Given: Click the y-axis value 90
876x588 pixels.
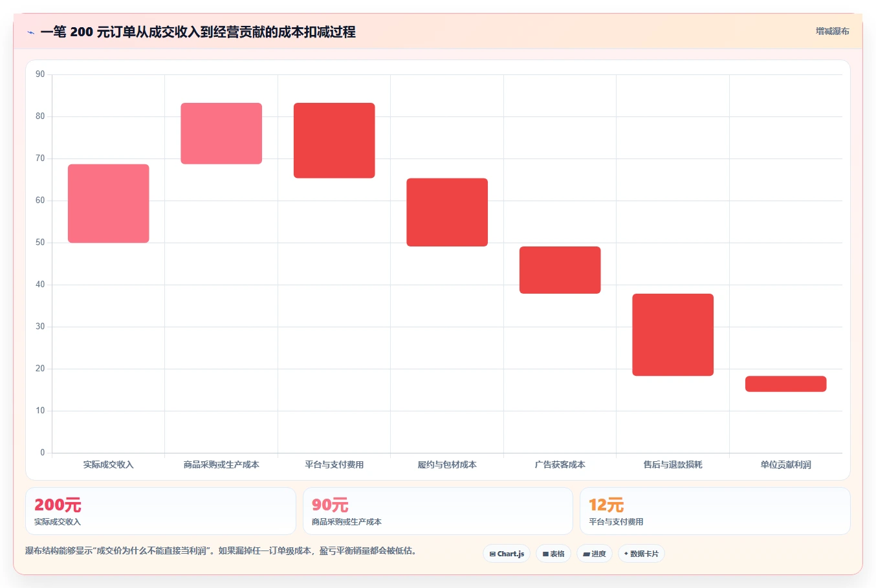Looking at the screenshot, I should click(40, 74).
